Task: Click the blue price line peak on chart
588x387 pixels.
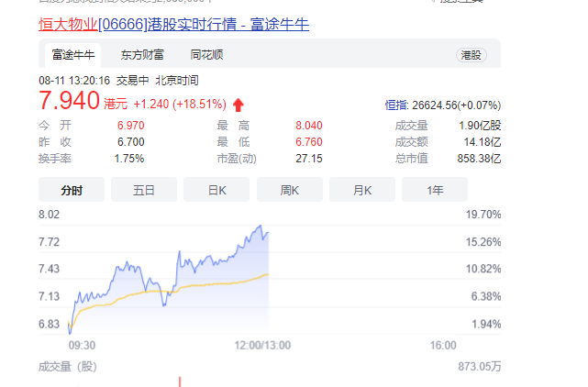Action: pos(261,226)
